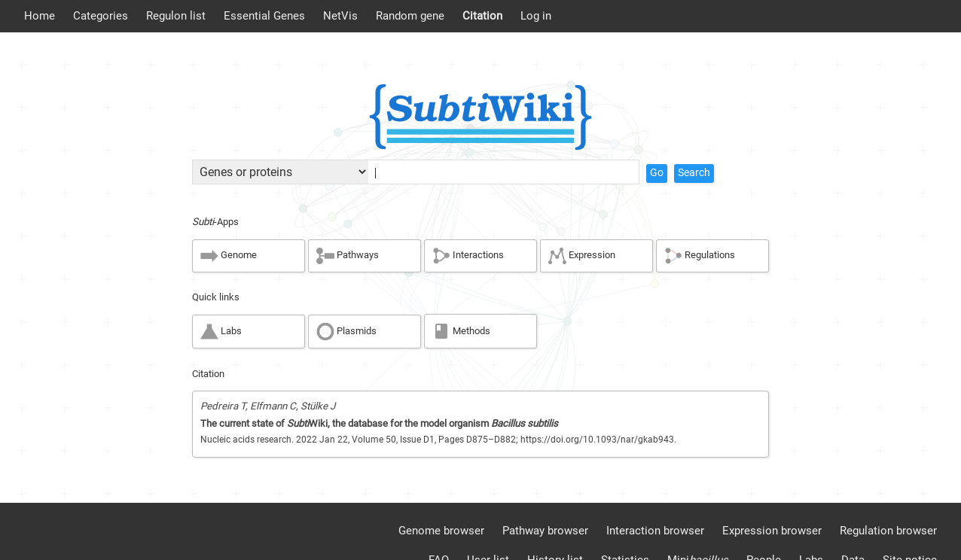Focus the gene search text field
The width and height of the screenshot is (961, 560).
(503, 172)
